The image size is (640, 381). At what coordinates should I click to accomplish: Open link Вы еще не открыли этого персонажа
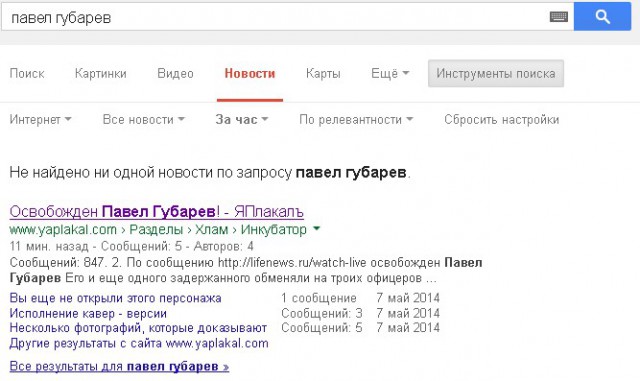pyautogui.click(x=115, y=298)
